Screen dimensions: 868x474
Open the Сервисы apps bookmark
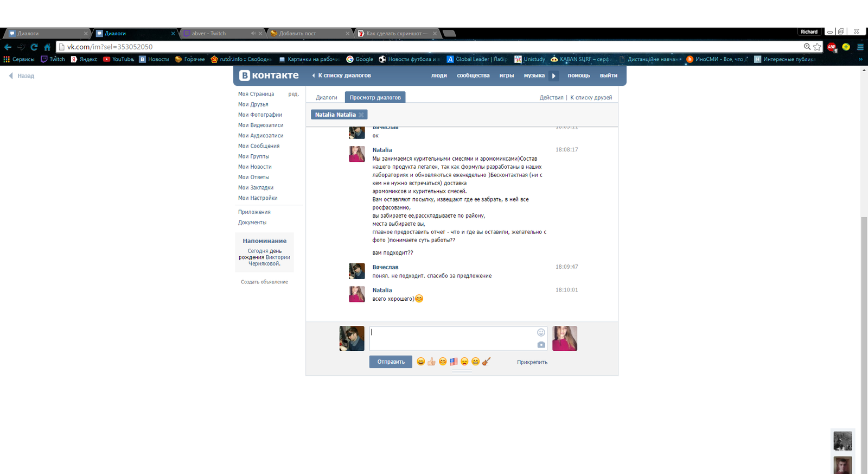[x=19, y=59]
